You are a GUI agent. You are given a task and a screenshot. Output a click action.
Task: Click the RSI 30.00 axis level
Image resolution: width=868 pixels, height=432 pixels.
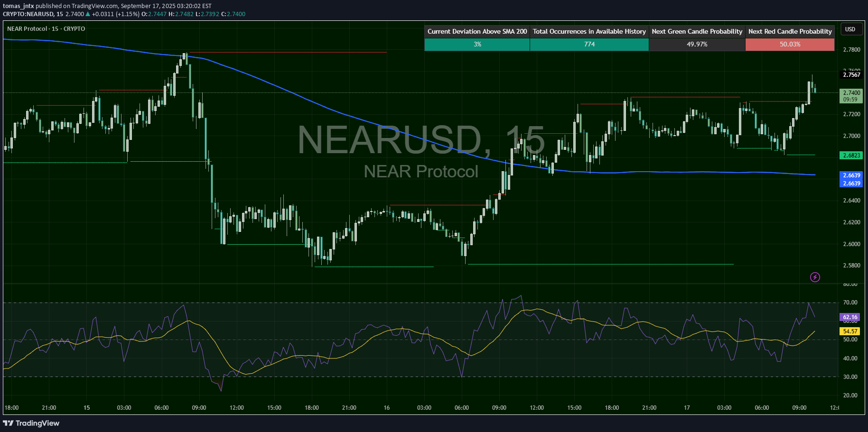click(850, 377)
